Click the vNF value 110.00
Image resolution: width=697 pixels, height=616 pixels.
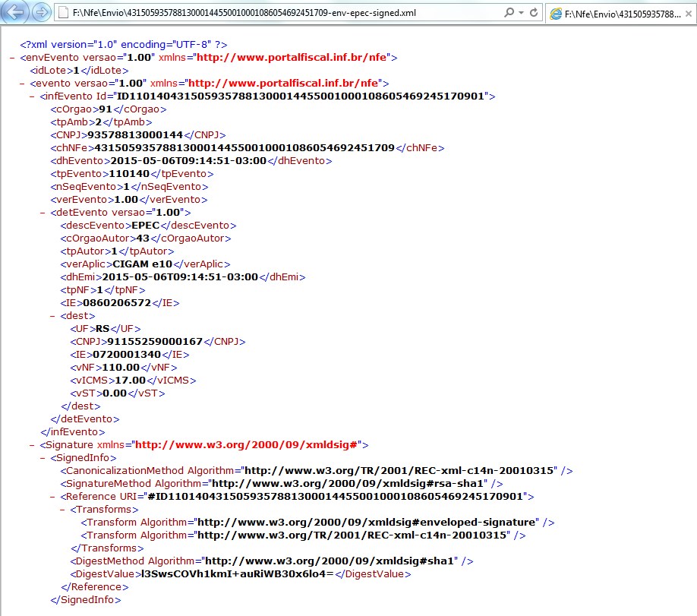coord(121,367)
